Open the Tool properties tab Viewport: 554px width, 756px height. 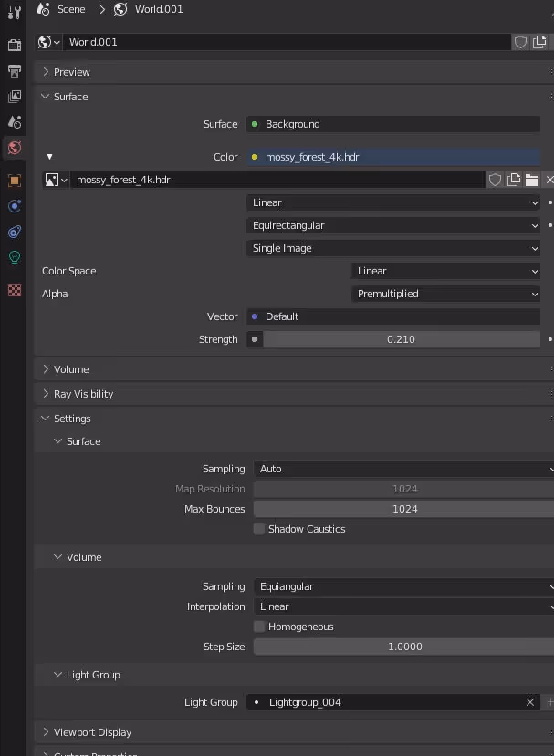coord(14,13)
